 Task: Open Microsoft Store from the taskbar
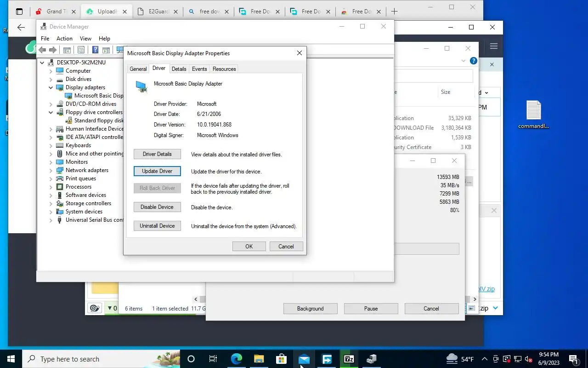tap(281, 359)
